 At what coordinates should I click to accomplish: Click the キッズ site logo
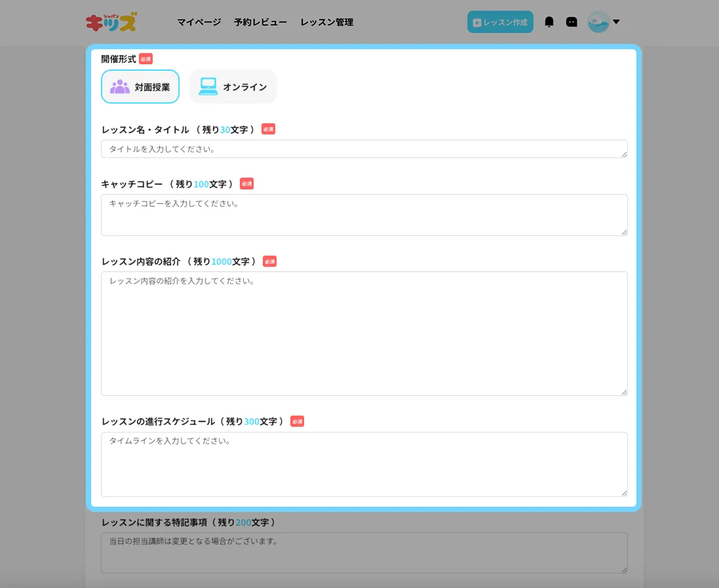click(x=111, y=22)
